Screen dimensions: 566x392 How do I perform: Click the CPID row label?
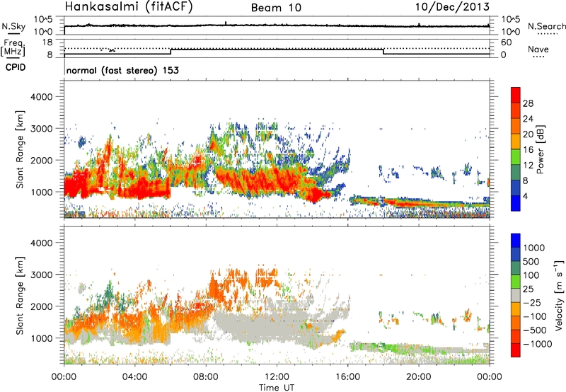(16, 67)
